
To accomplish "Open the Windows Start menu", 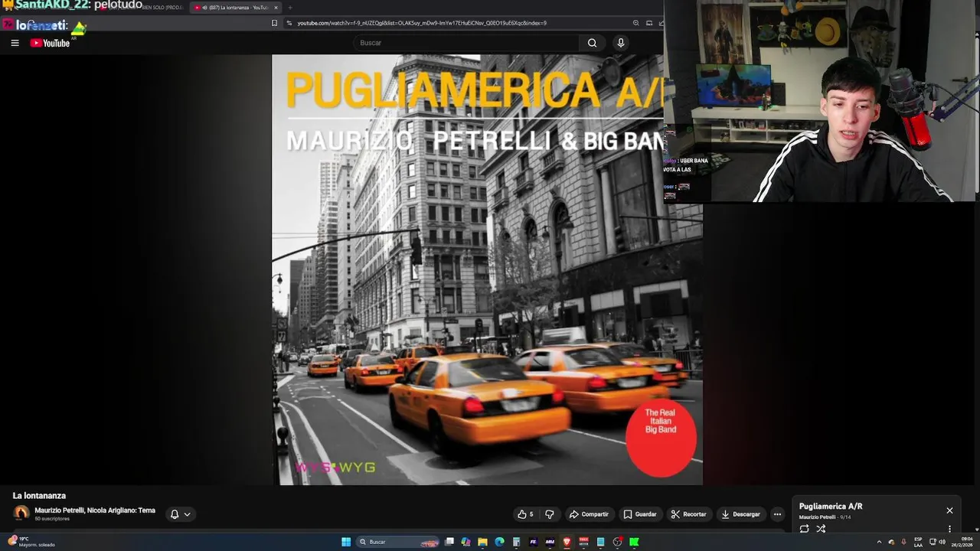I will pos(346,542).
